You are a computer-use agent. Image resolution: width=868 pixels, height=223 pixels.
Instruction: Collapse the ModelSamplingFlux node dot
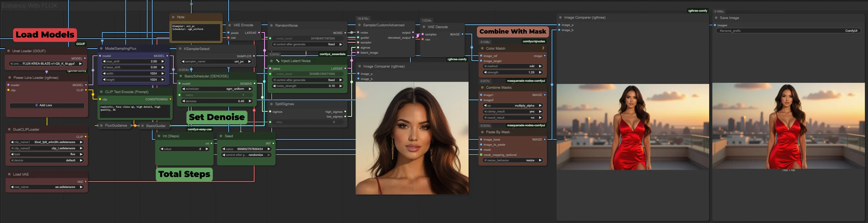click(101, 49)
